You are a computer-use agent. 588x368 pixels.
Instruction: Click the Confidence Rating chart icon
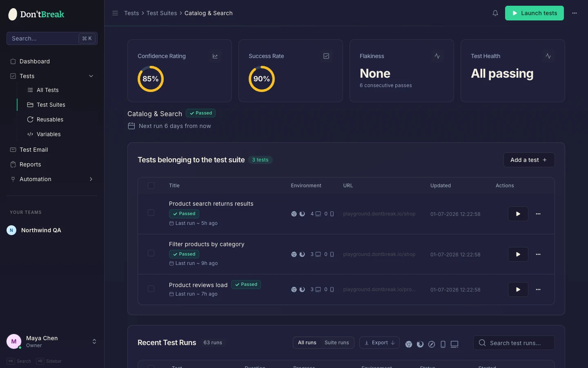(215, 56)
